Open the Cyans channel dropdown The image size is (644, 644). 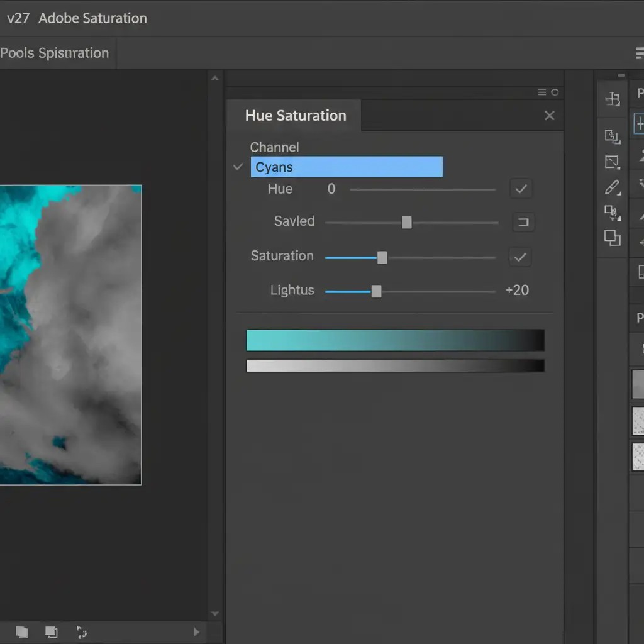coord(347,167)
